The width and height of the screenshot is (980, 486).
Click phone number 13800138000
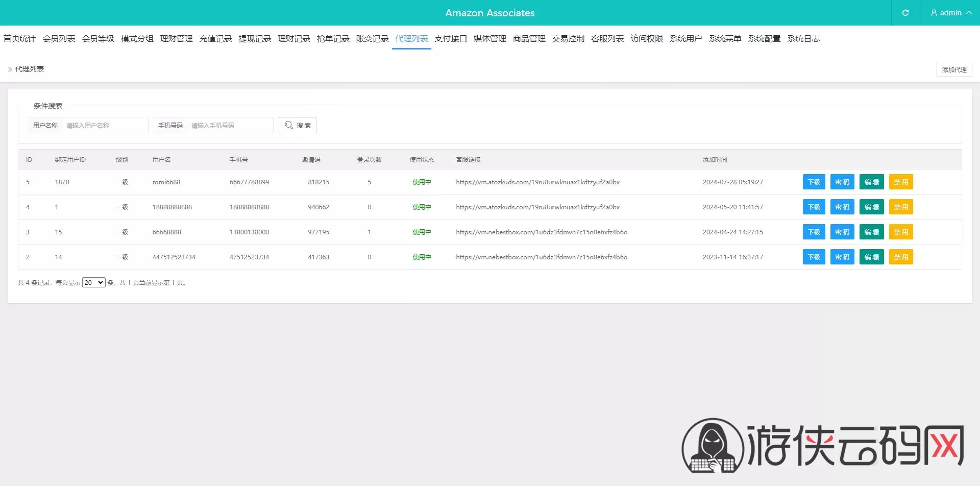(x=249, y=232)
